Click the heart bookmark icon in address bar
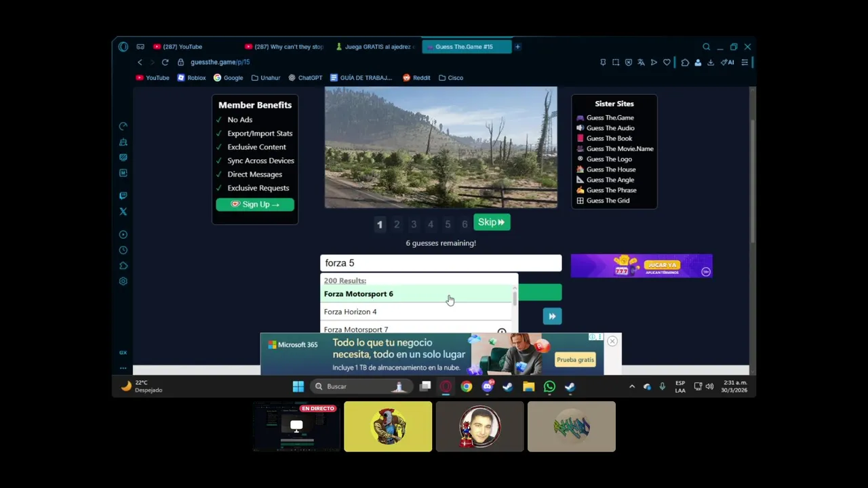The height and width of the screenshot is (488, 868). pos(667,62)
